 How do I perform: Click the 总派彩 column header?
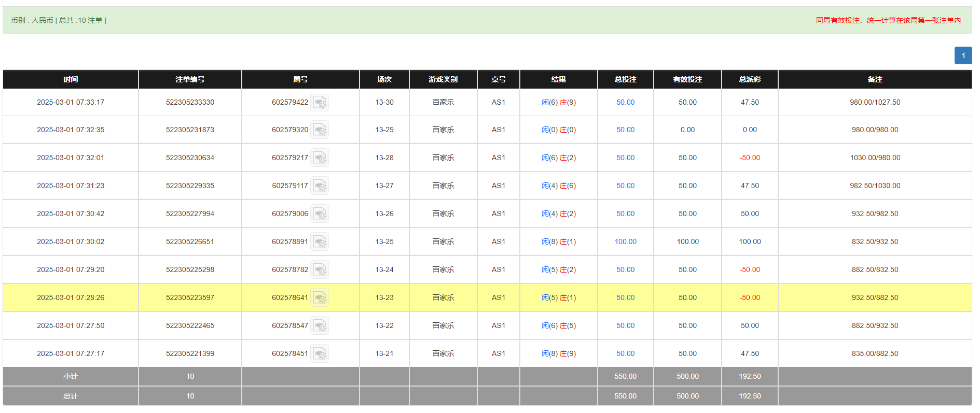[x=750, y=79]
